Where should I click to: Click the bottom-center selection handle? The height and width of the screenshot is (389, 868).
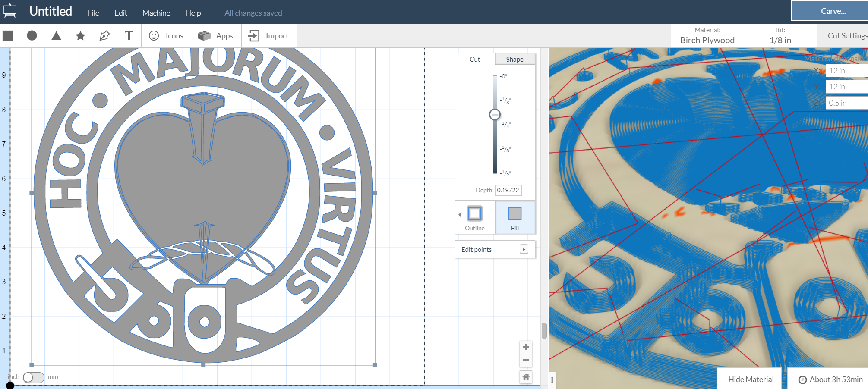coord(203,365)
